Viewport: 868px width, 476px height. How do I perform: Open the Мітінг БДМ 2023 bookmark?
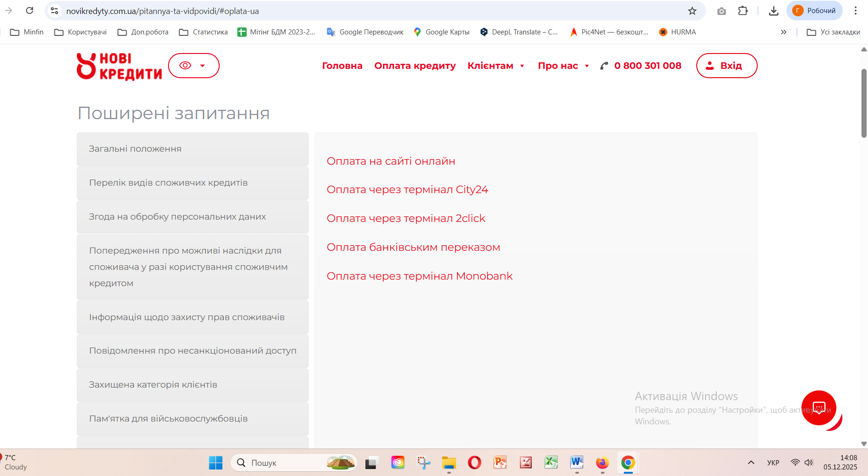(276, 32)
